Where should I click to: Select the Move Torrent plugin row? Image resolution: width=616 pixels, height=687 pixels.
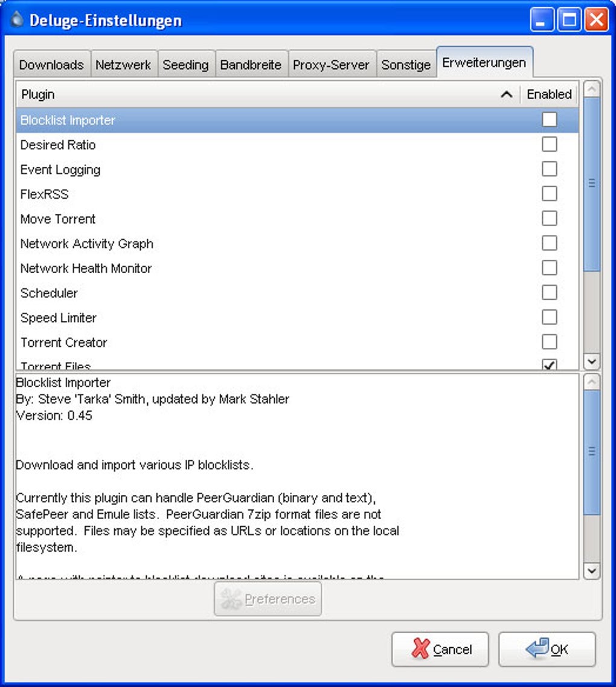[297, 219]
